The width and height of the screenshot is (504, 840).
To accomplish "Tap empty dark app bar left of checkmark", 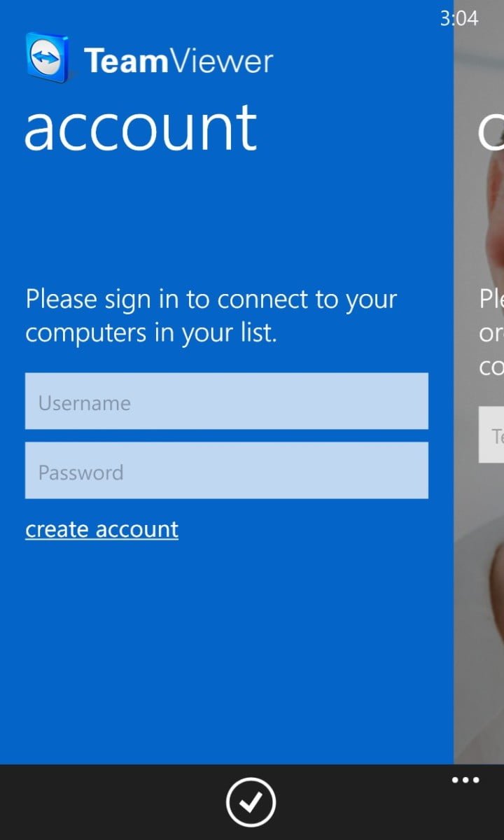I will 112,802.
